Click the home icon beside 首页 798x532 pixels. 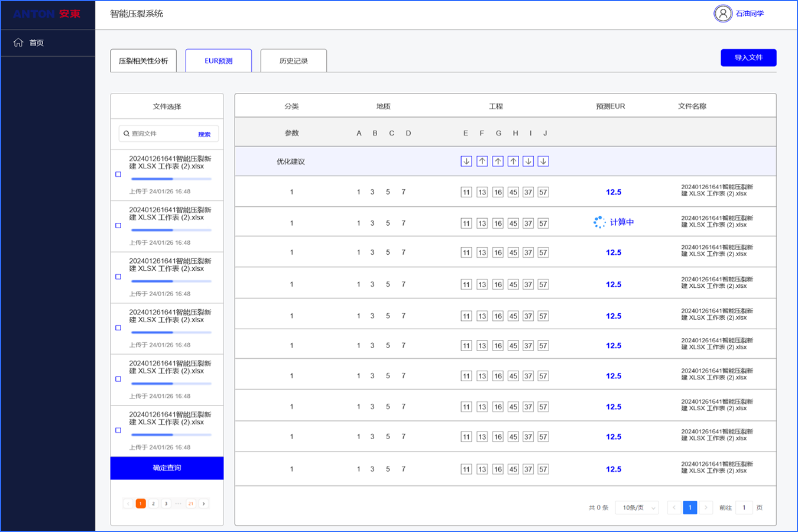click(x=18, y=43)
